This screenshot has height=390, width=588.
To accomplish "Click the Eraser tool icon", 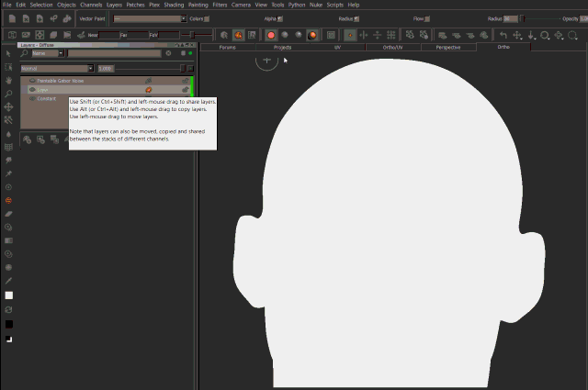I will coord(8,212).
